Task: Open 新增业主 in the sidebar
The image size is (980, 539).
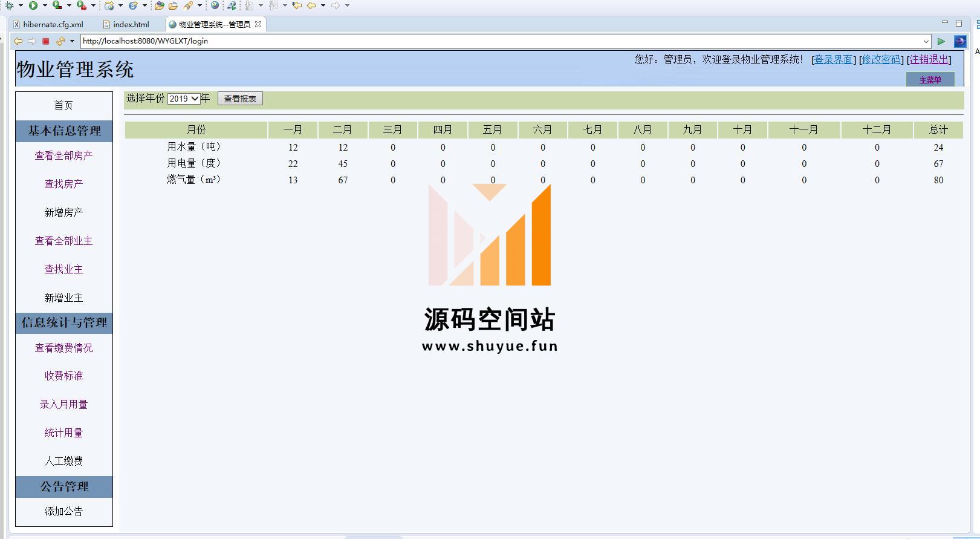Action: pyautogui.click(x=63, y=298)
